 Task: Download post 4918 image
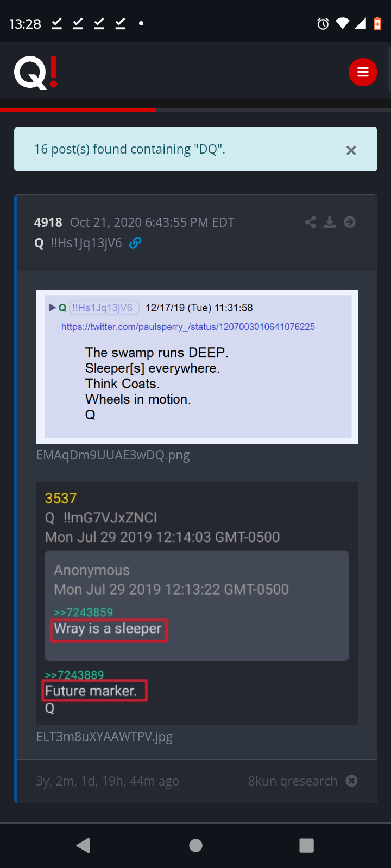pos(330,222)
